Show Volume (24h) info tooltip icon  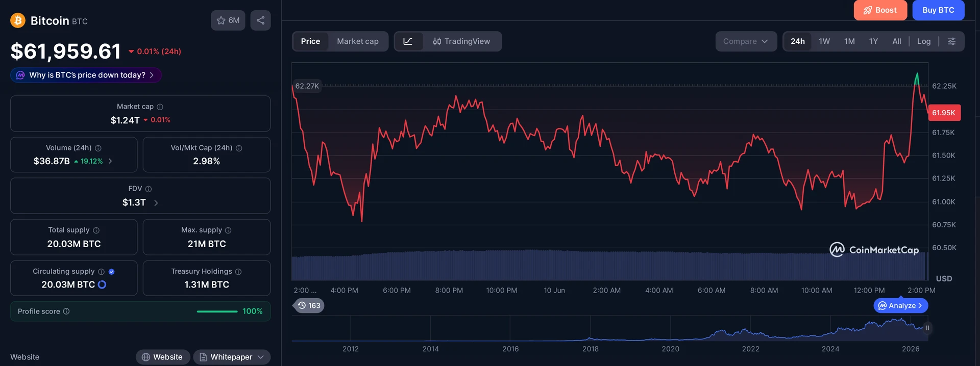(x=98, y=148)
